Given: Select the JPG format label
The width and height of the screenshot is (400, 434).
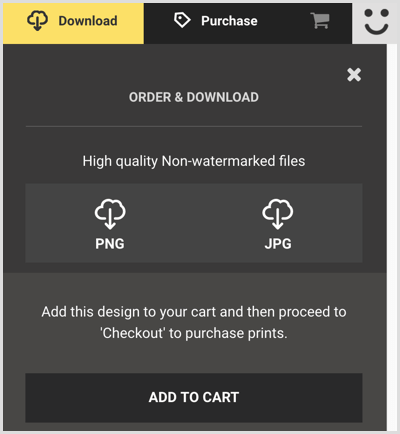Looking at the screenshot, I should [x=278, y=244].
